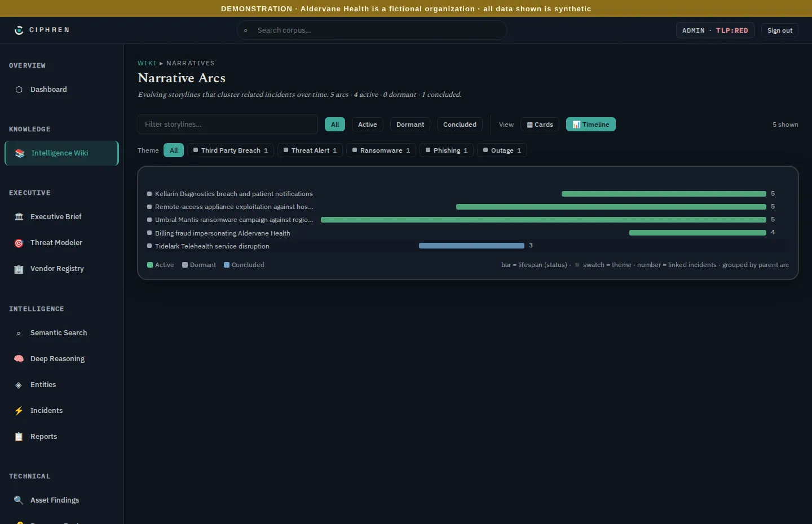Toggle the Threat Alert theme chip
The image size is (812, 524).
(x=310, y=150)
